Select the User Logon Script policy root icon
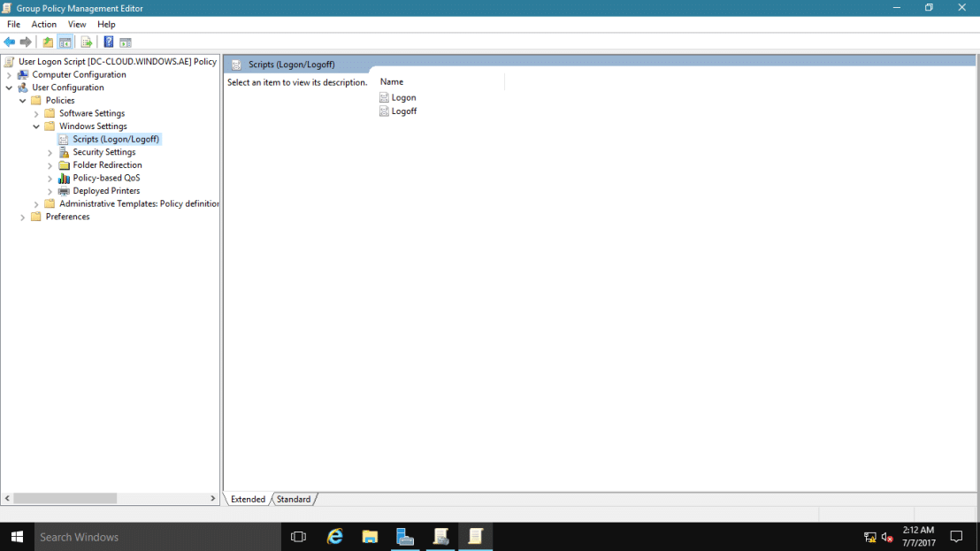980x551 pixels. click(x=9, y=61)
